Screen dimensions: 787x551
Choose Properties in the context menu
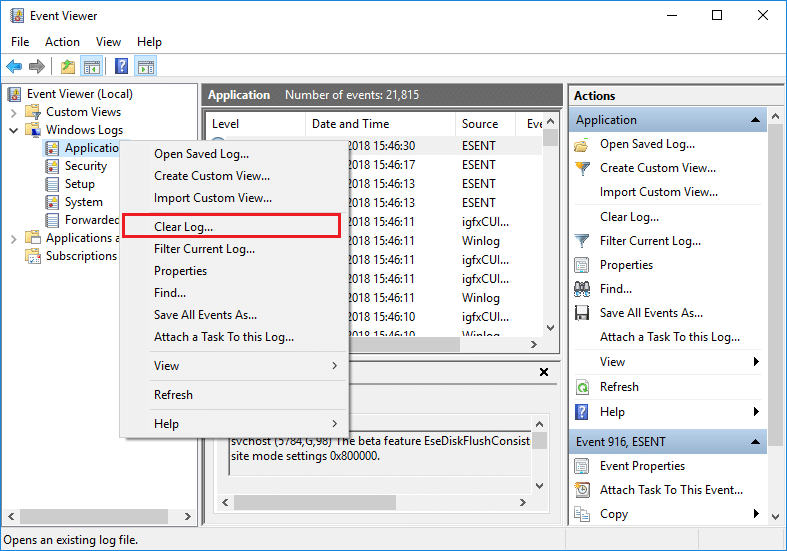[x=235, y=271]
